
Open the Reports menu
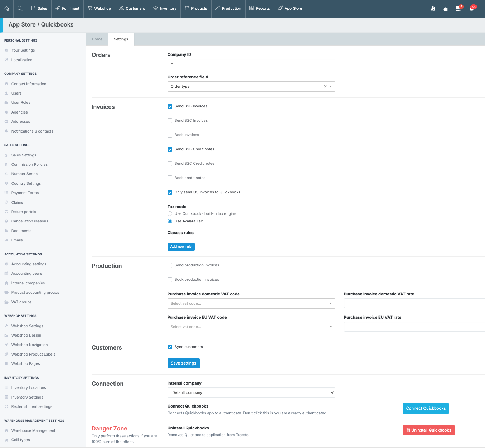[260, 9]
